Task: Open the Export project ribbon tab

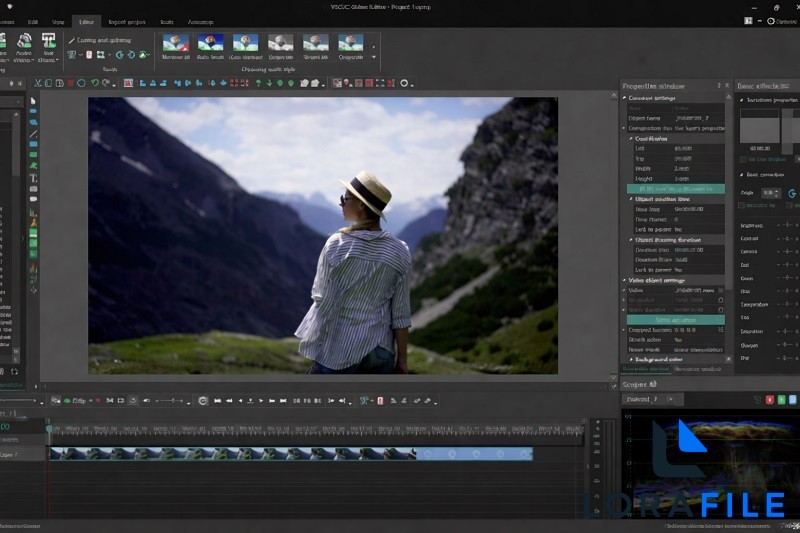Action: click(127, 22)
